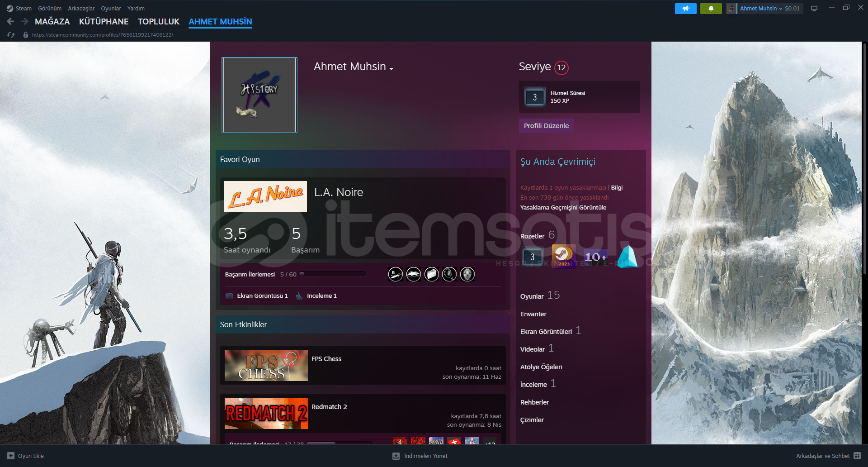
Task: Open notifications with the green bell
Action: coord(711,9)
